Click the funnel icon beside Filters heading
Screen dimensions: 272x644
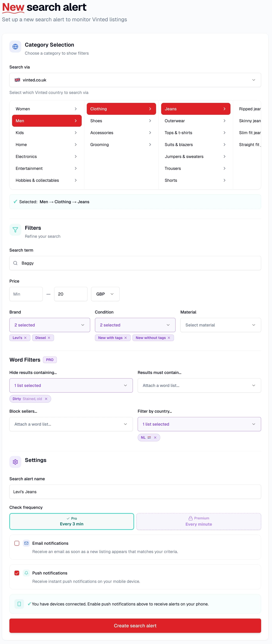point(15,230)
